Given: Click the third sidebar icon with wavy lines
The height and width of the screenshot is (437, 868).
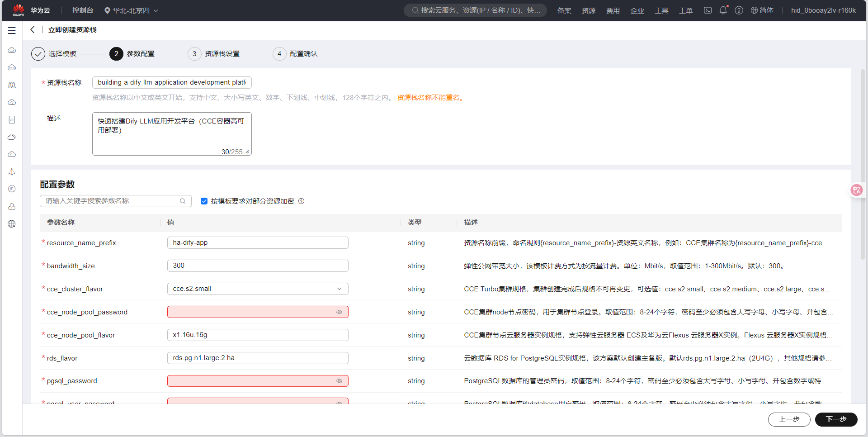Looking at the screenshot, I should (12, 85).
